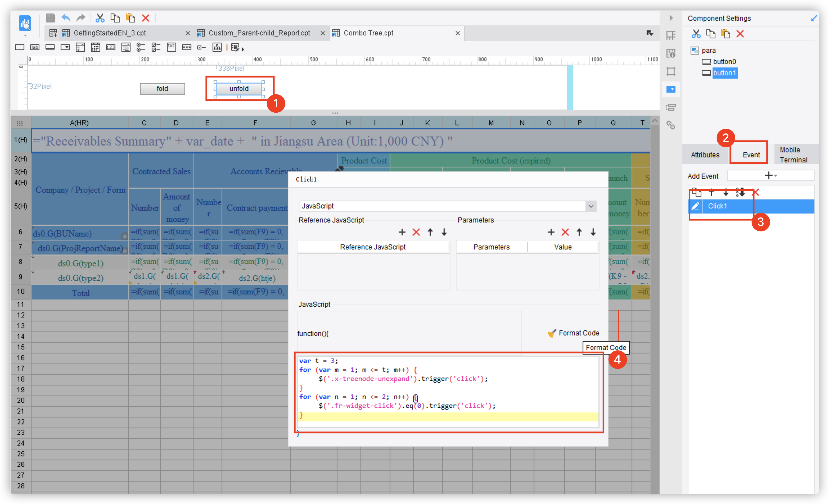This screenshot has height=504, width=829.
Task: Cut the selected component using the scissors icon
Action: 696,34
